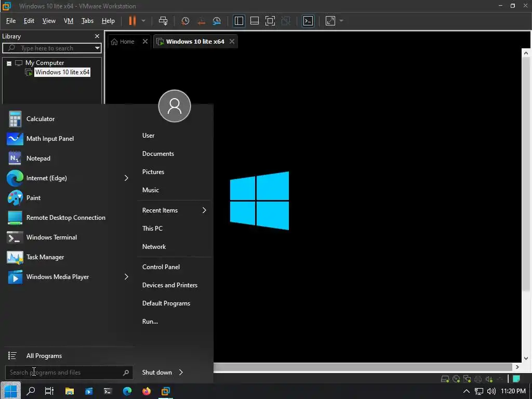The height and width of the screenshot is (399, 532).
Task: Open Documents from the Start menu
Action: point(158,154)
